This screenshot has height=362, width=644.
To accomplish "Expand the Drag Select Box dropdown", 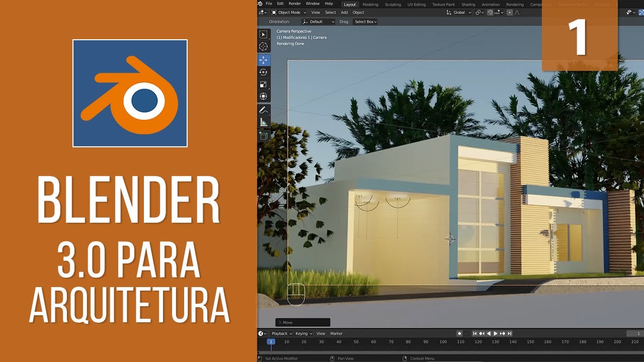I will (366, 22).
